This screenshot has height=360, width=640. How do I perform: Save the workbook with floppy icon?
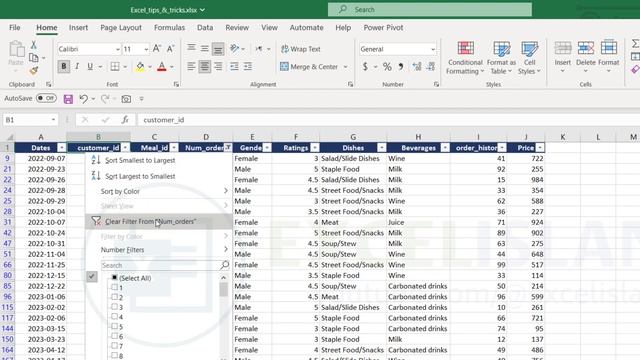68,99
